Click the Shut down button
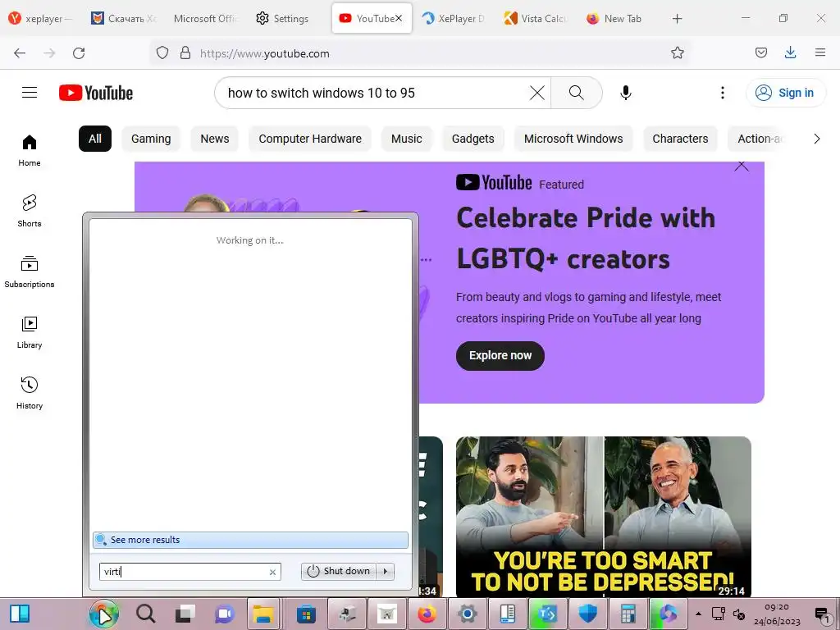The image size is (840, 630). tap(339, 571)
